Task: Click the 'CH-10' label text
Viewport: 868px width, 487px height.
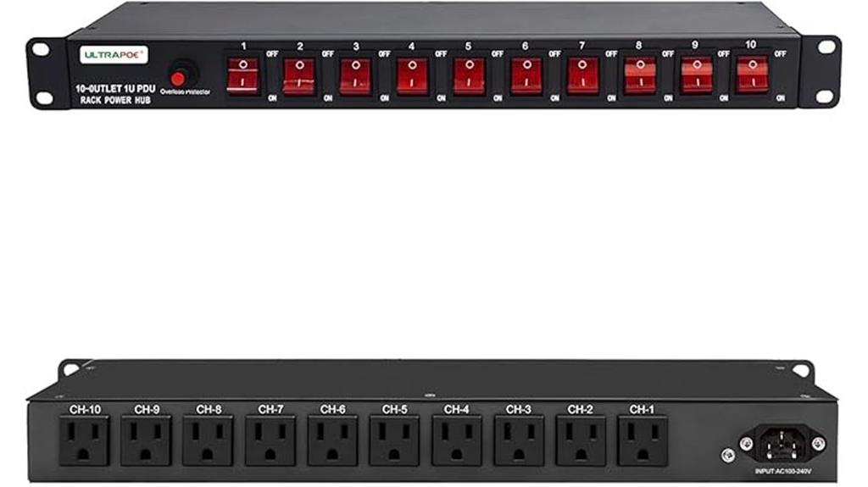Action: [86, 410]
